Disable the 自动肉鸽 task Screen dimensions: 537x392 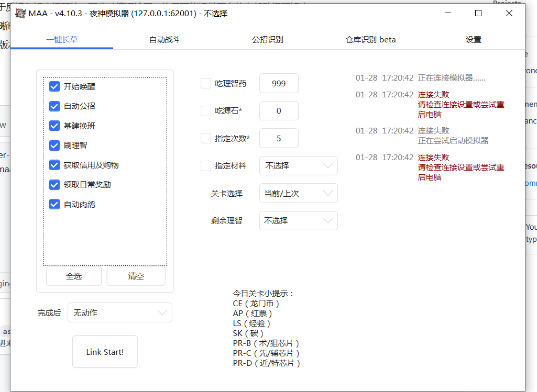click(54, 205)
